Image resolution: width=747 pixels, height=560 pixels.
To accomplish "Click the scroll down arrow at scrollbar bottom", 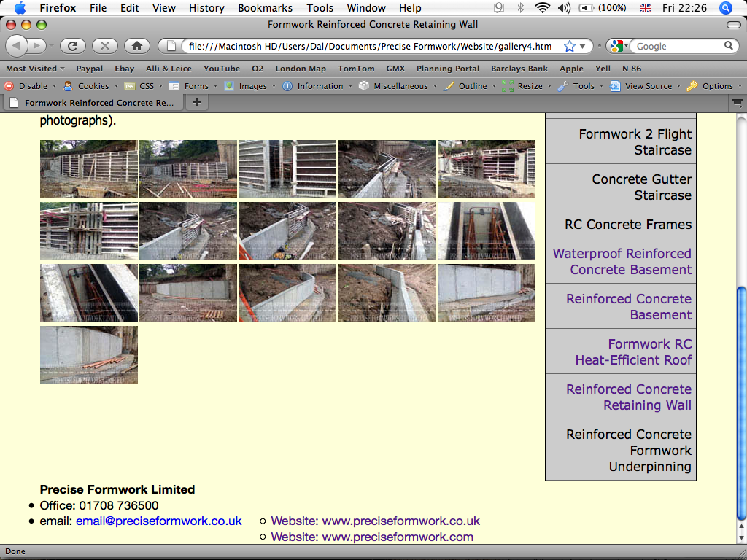I will click(x=742, y=538).
